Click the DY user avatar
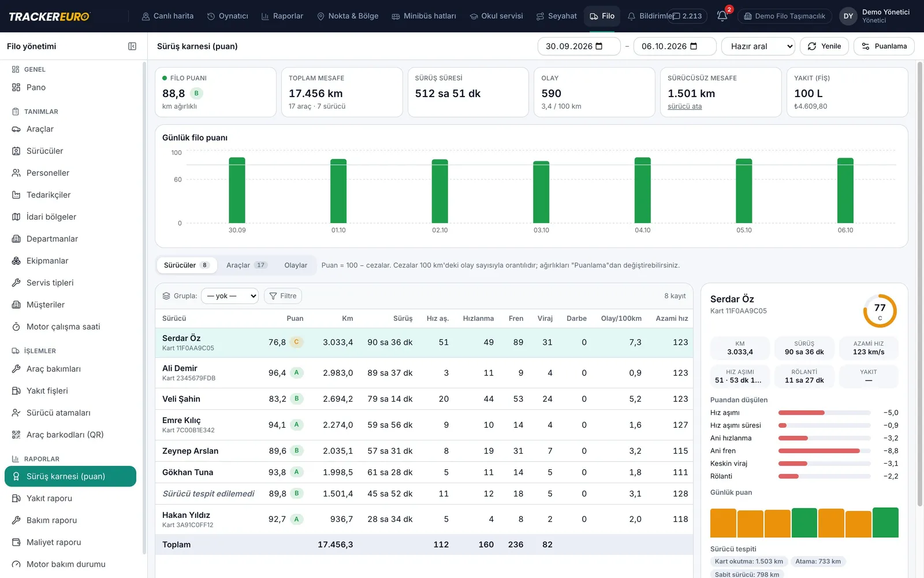Image resolution: width=924 pixels, height=578 pixels. 848,16
